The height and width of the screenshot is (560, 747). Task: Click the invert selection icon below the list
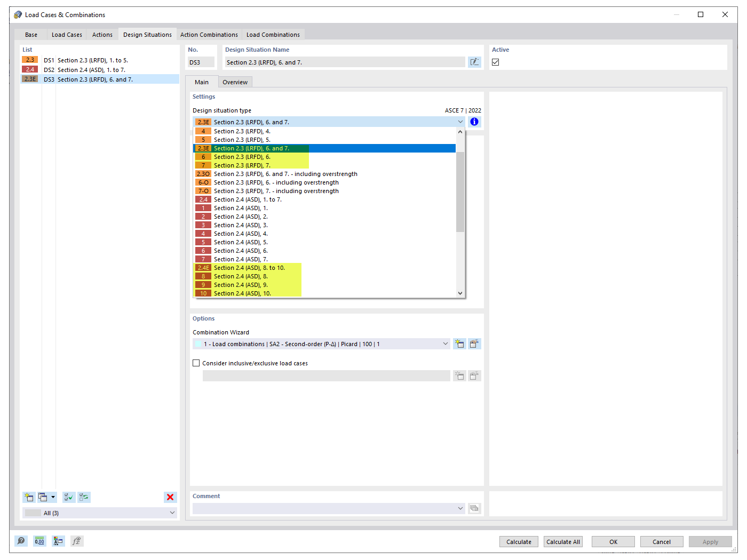(84, 497)
